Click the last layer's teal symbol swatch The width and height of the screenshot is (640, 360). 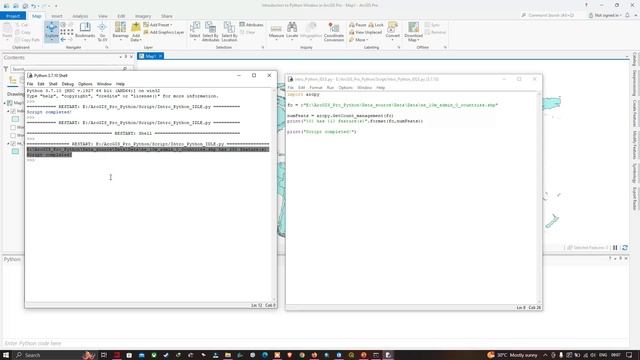15,151
